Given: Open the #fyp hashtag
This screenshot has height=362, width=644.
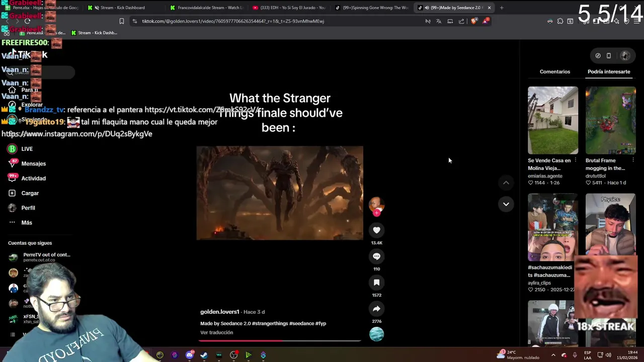Looking at the screenshot, I should click(321, 323).
